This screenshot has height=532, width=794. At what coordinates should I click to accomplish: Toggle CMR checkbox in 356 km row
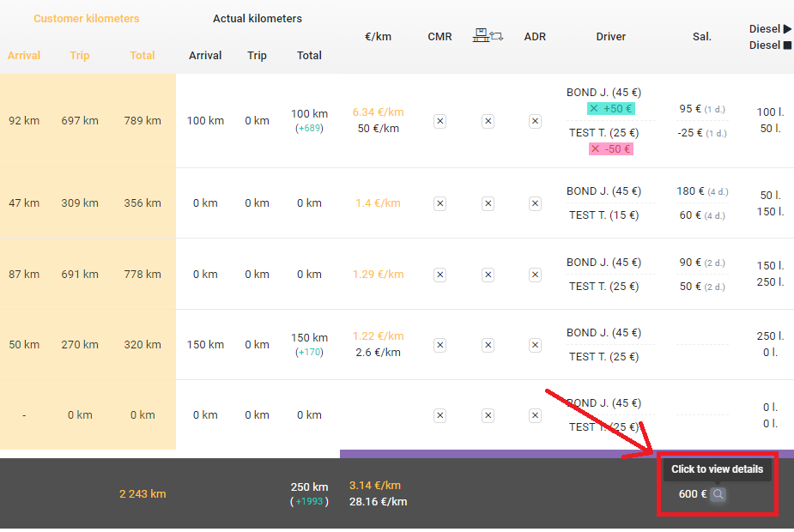tap(440, 203)
